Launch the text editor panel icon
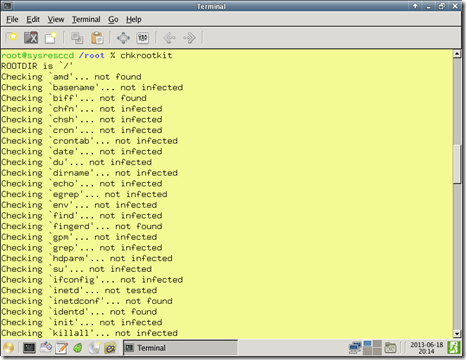 [x=62, y=348]
